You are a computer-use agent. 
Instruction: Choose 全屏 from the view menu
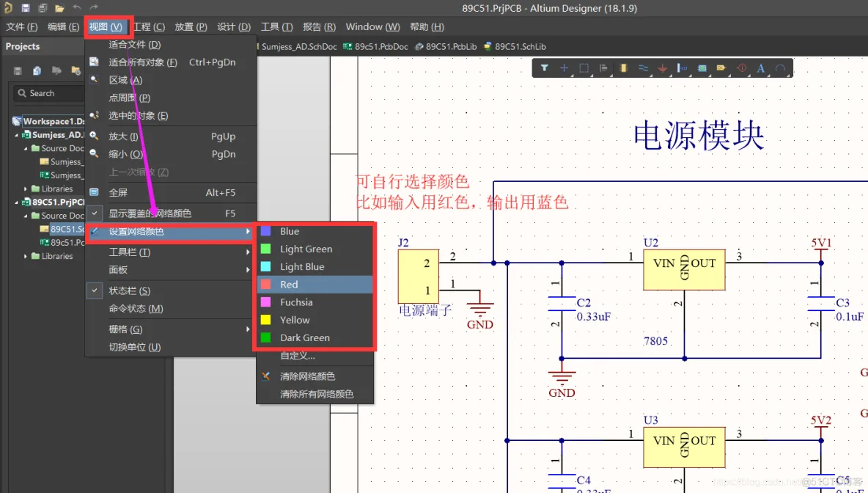171,192
